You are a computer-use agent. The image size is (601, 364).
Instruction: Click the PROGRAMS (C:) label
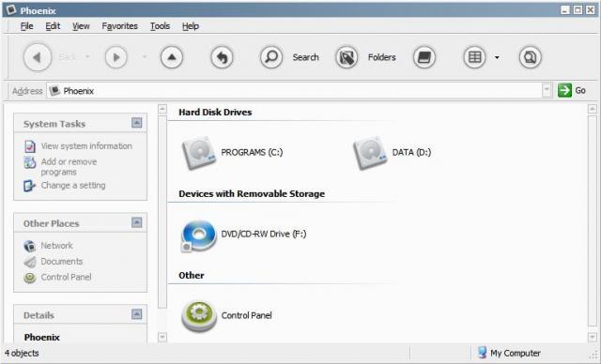(x=252, y=152)
